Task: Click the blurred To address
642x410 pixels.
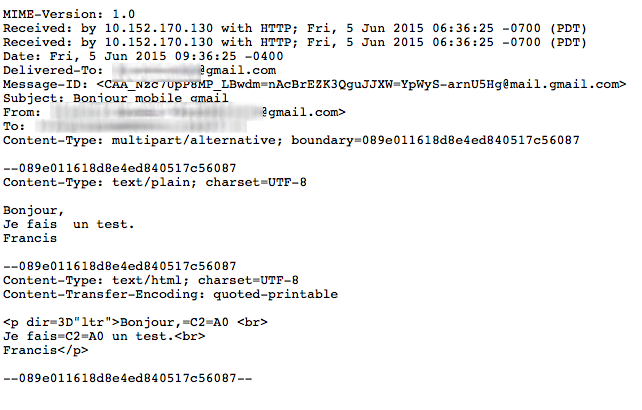Action: [x=141, y=126]
